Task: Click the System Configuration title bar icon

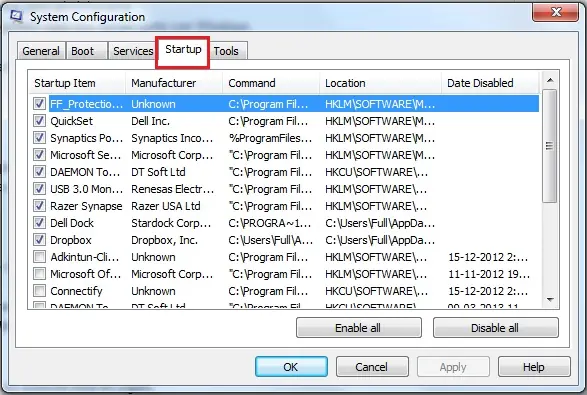Action: pos(16,16)
